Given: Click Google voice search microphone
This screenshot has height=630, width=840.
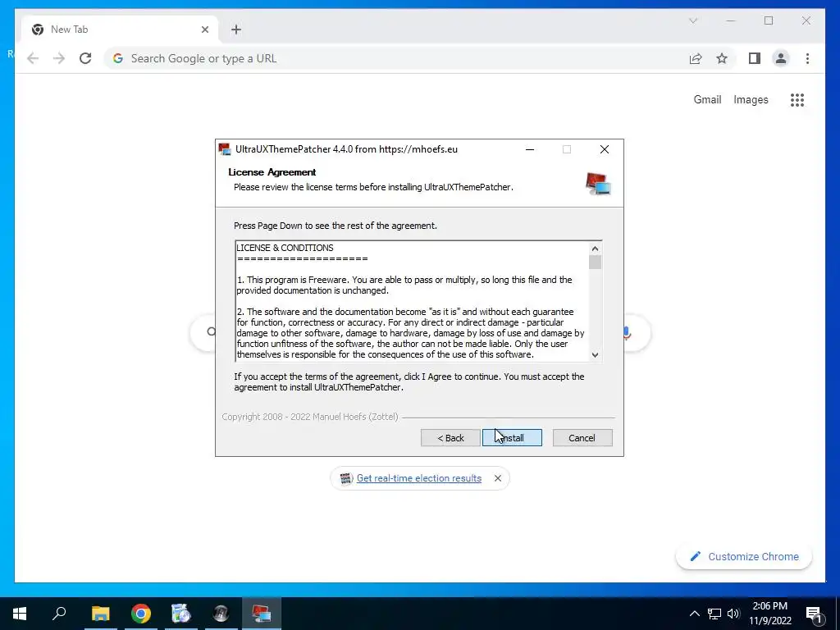Looking at the screenshot, I should coord(626,333).
